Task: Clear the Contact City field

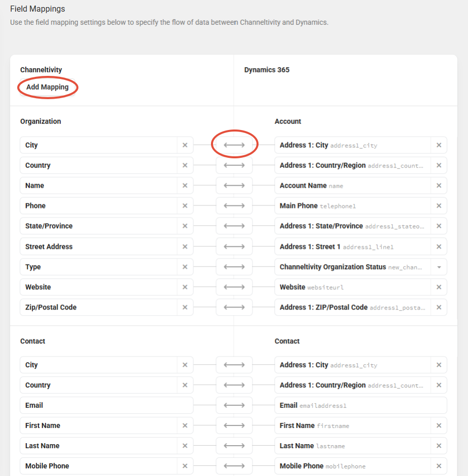Action: (x=185, y=365)
